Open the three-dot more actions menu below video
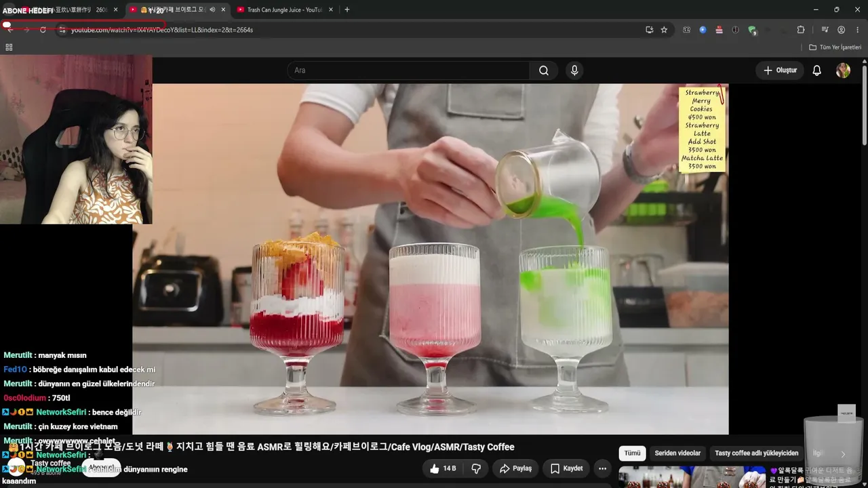The image size is (868, 488). click(602, 468)
